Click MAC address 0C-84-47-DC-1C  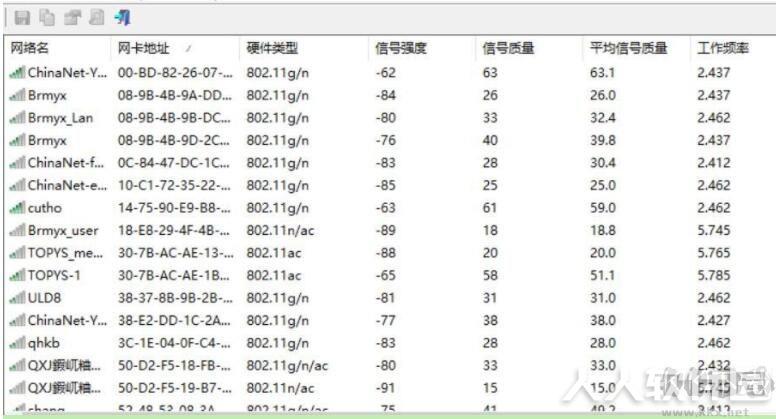(174, 163)
